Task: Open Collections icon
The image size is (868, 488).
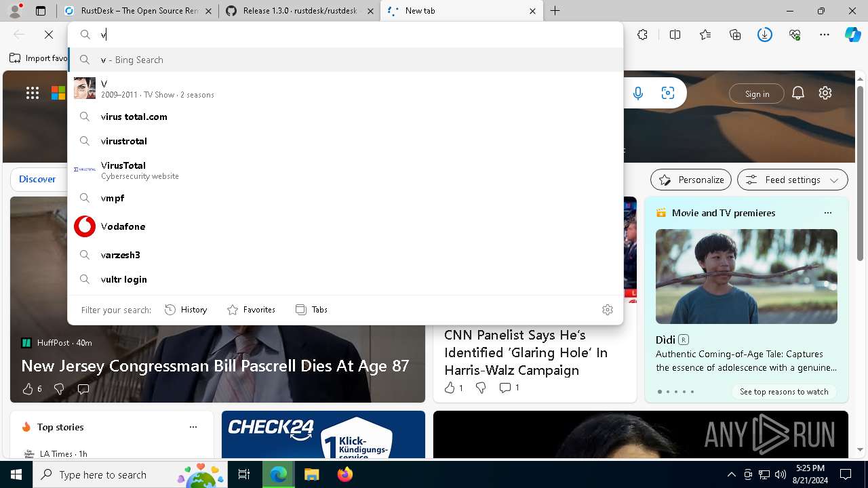Action: (735, 35)
